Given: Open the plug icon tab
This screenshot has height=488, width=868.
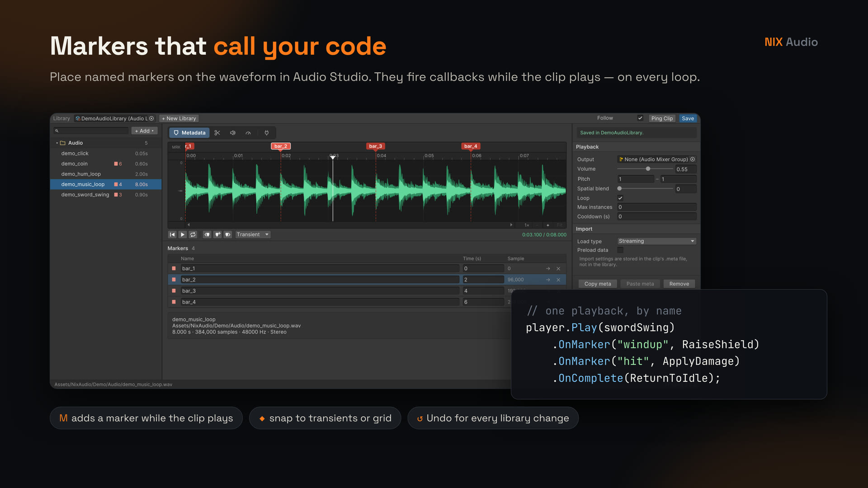Looking at the screenshot, I should 267,133.
